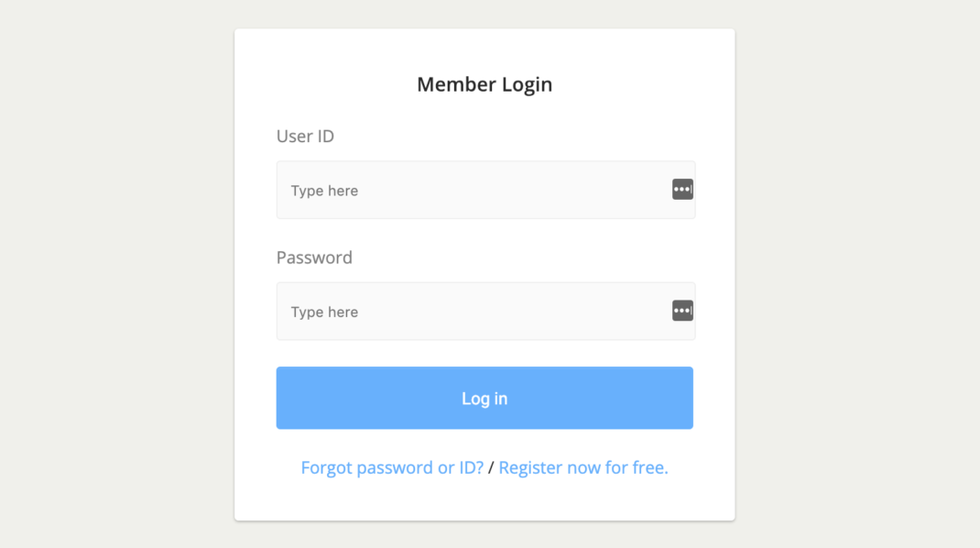
Task: Click the autofill icon in Password field
Action: pos(682,311)
